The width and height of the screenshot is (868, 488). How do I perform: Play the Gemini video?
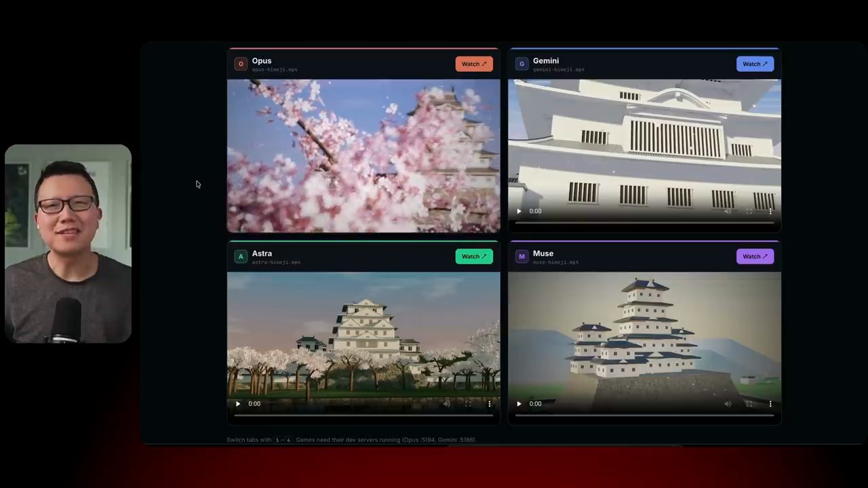(x=519, y=211)
